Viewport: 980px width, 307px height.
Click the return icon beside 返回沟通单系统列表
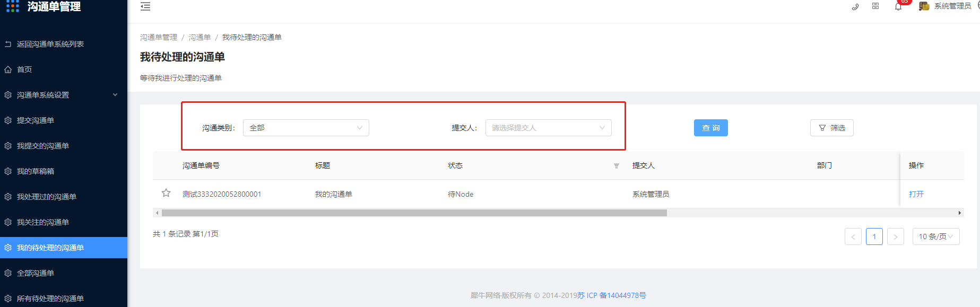click(x=8, y=44)
